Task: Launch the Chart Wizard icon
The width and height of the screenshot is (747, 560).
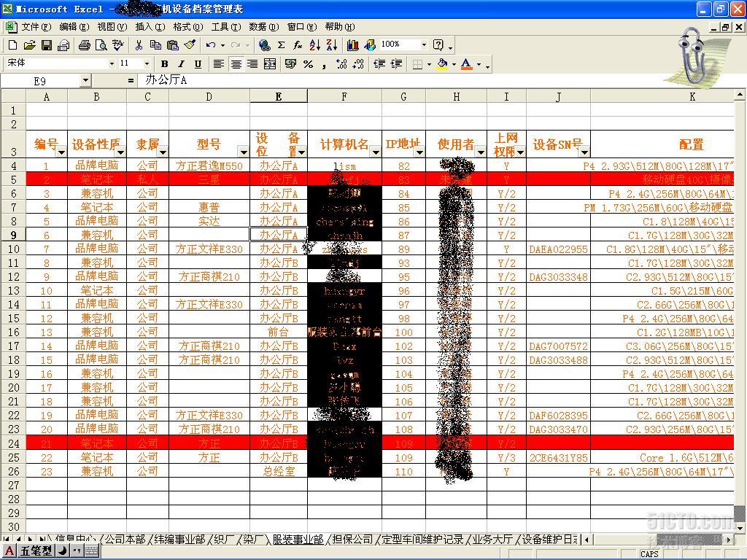Action: click(x=353, y=45)
